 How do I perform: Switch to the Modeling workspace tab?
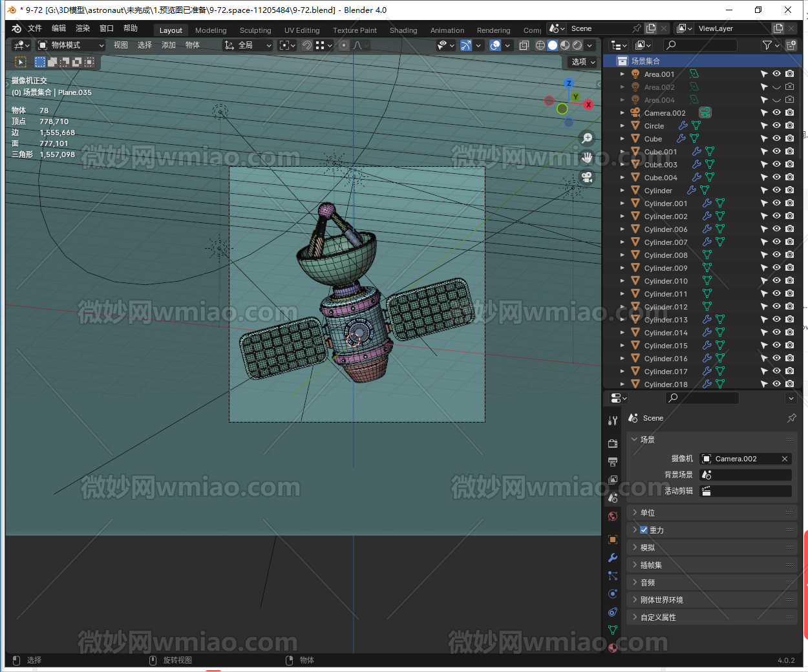[211, 30]
